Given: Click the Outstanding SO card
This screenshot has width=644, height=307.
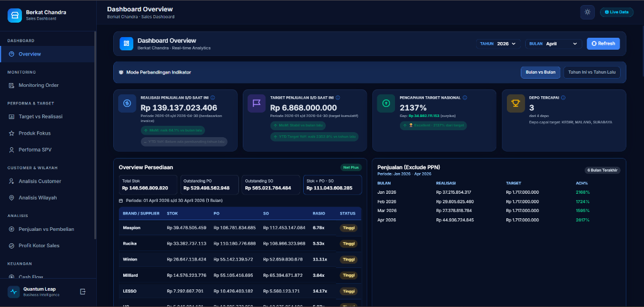Looking at the screenshot, I should pos(271,185).
